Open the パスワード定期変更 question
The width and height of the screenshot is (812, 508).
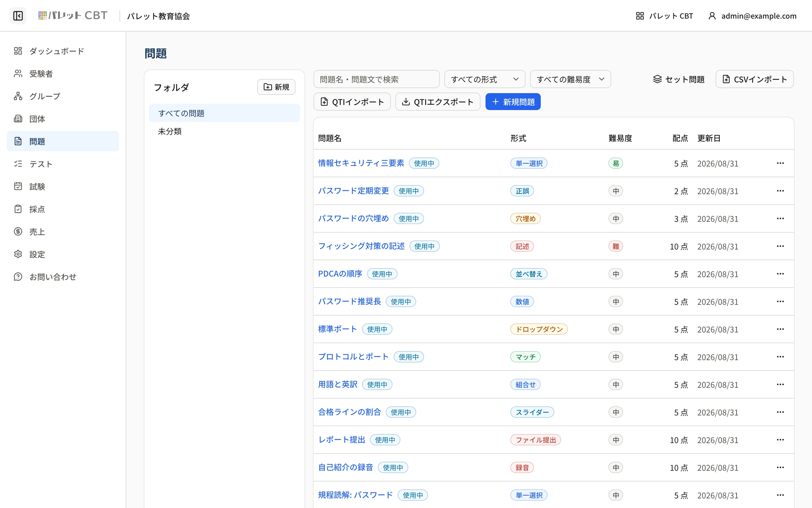coord(353,191)
